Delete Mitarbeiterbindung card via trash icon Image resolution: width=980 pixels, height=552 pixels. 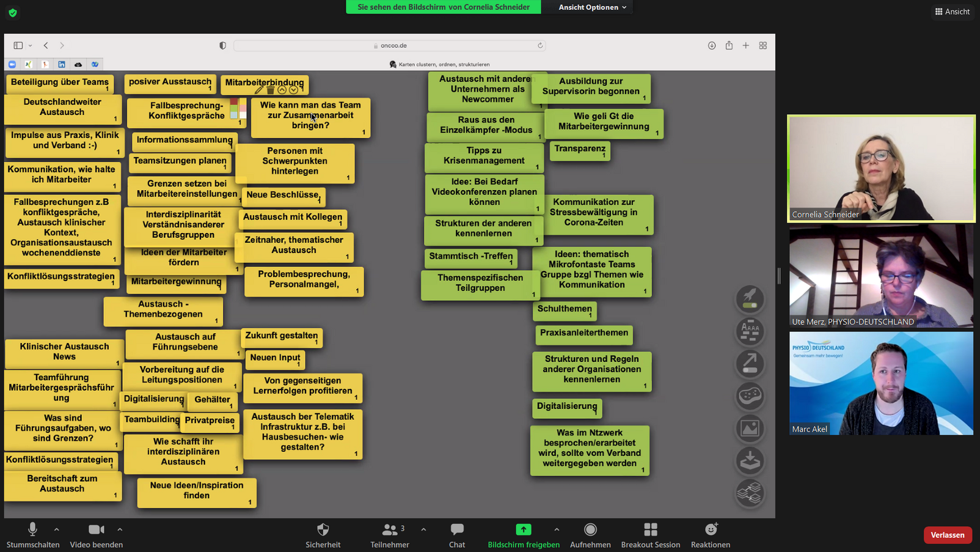click(x=271, y=90)
